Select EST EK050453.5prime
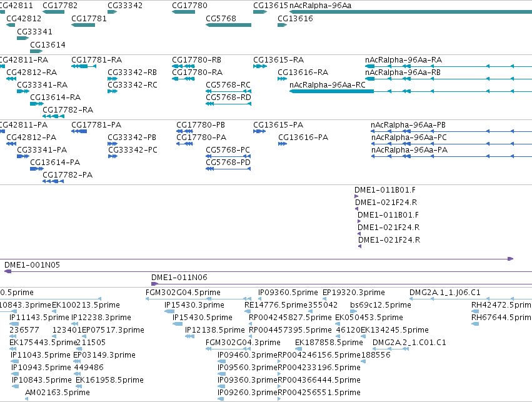 tap(369, 318)
